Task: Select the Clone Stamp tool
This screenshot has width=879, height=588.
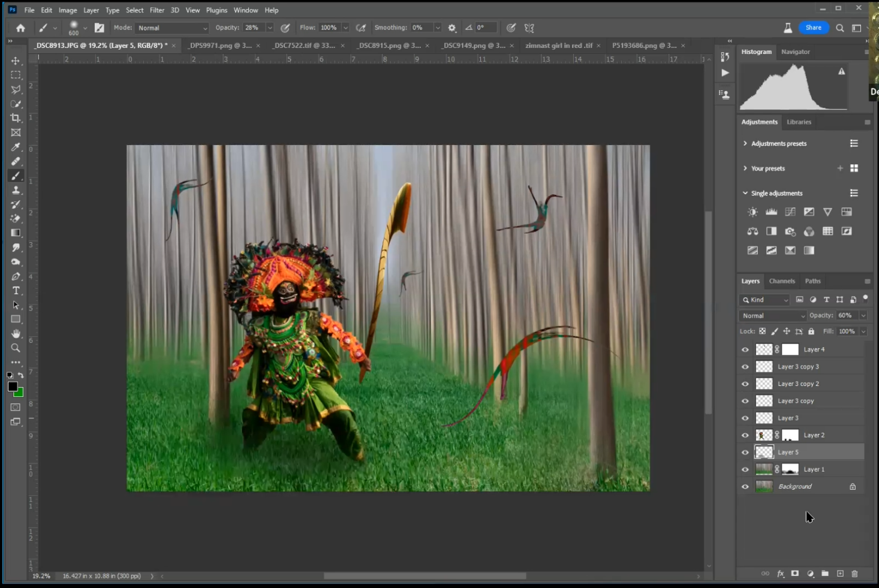Action: click(x=16, y=190)
